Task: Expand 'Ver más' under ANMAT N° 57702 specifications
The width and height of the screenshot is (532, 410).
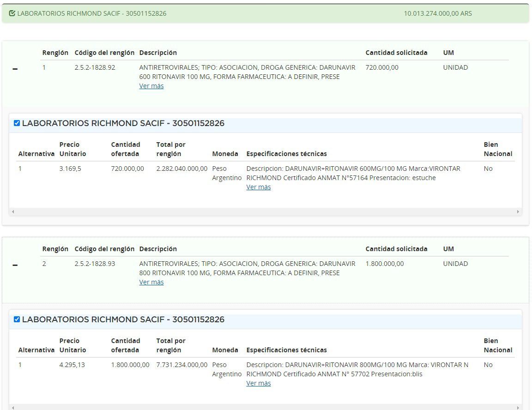Action: 259,383
